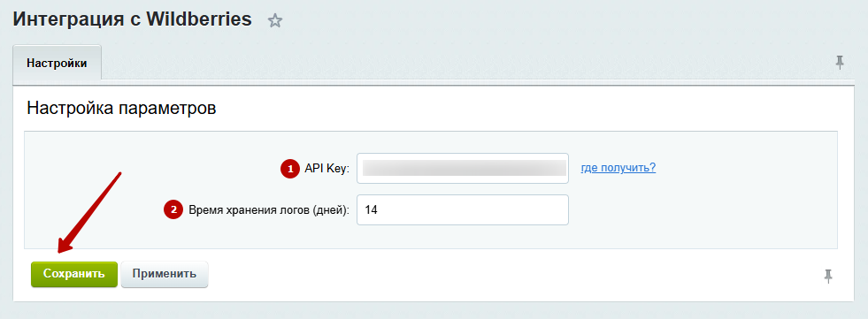
Task: Click the red arrow annotation
Action: tap(89, 214)
